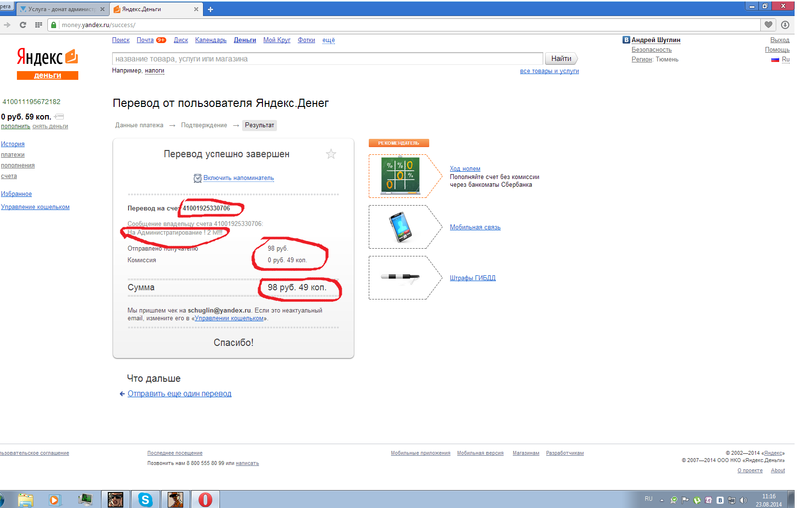Viewport: 812px width, 508px height.
Task: Click the все товары и услуги link
Action: tap(550, 71)
